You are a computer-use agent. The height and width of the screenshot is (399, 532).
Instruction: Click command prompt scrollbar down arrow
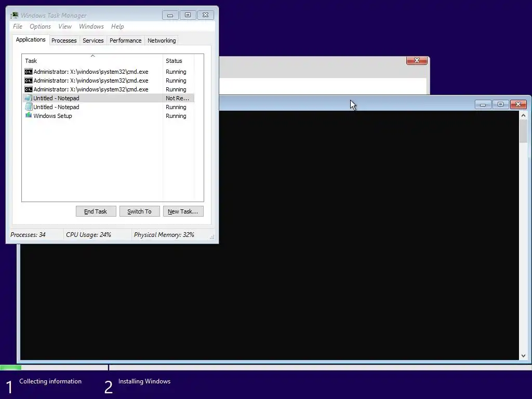[523, 355]
